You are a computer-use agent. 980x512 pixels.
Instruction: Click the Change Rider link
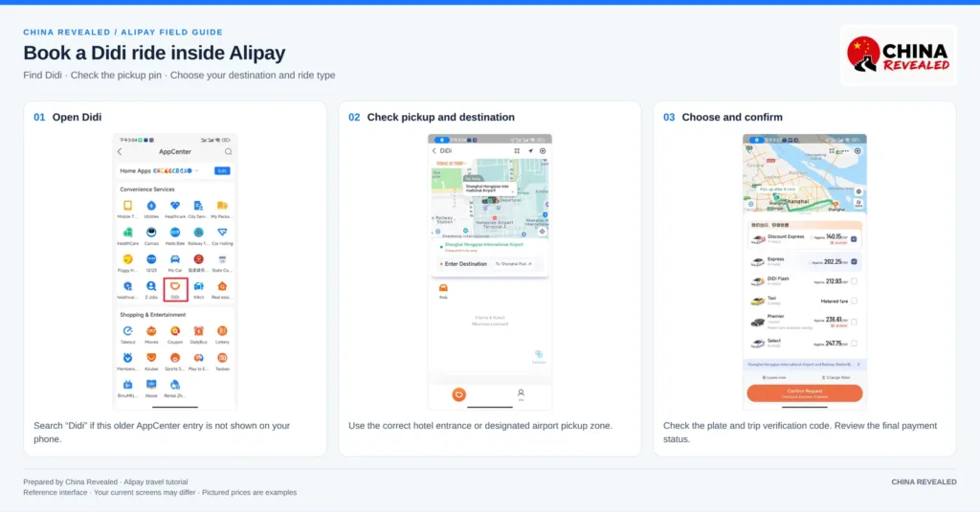click(x=835, y=378)
